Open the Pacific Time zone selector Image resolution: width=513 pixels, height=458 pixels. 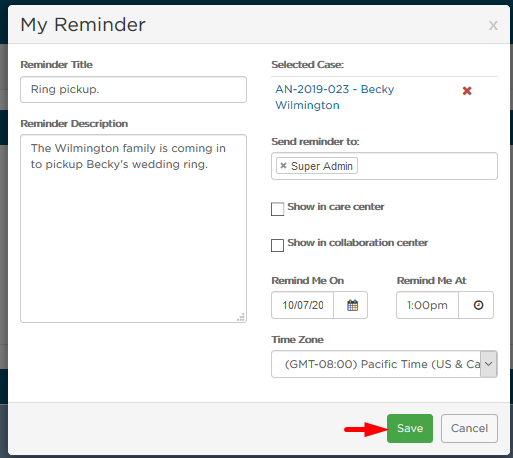click(x=384, y=364)
